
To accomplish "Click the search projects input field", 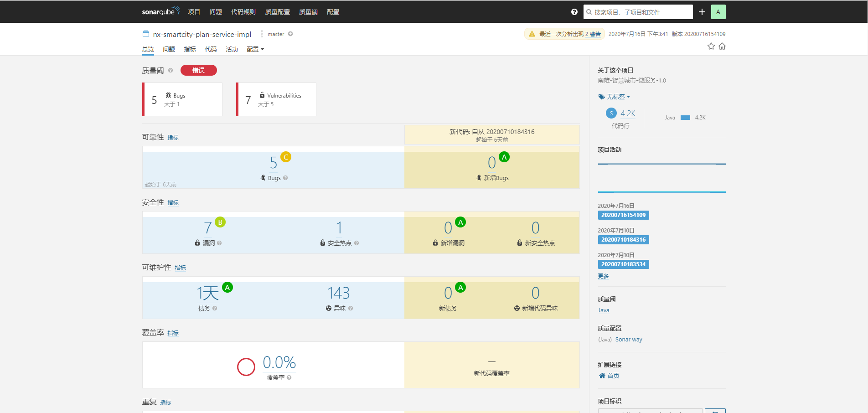I will point(638,12).
